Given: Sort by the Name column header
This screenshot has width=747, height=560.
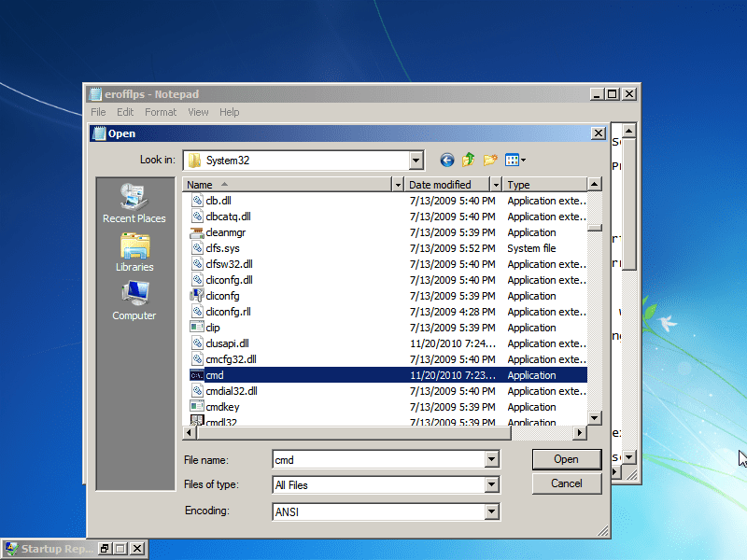Looking at the screenshot, I should 287,184.
